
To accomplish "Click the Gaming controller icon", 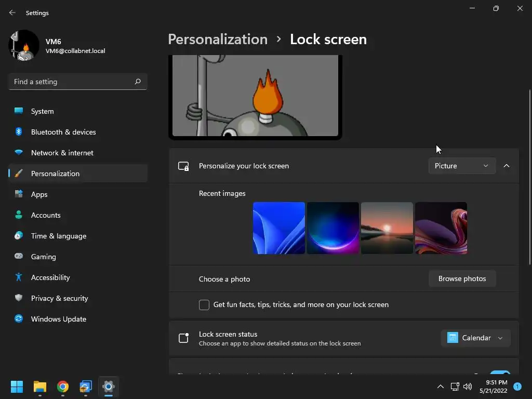I will tap(19, 256).
